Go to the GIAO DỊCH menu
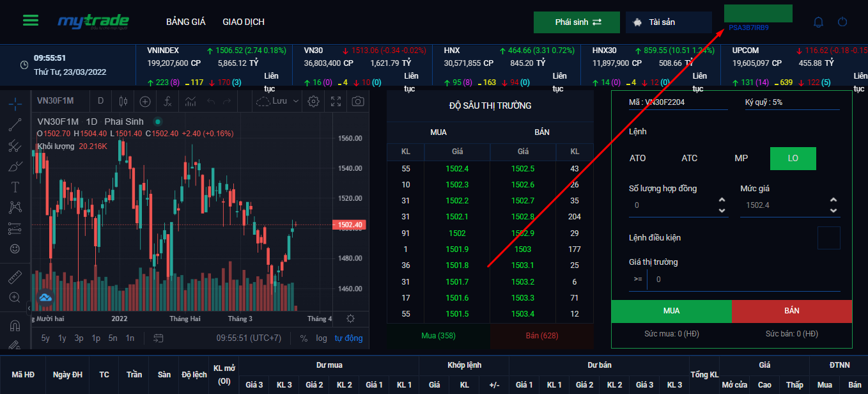This screenshot has width=868, height=394. point(244,22)
